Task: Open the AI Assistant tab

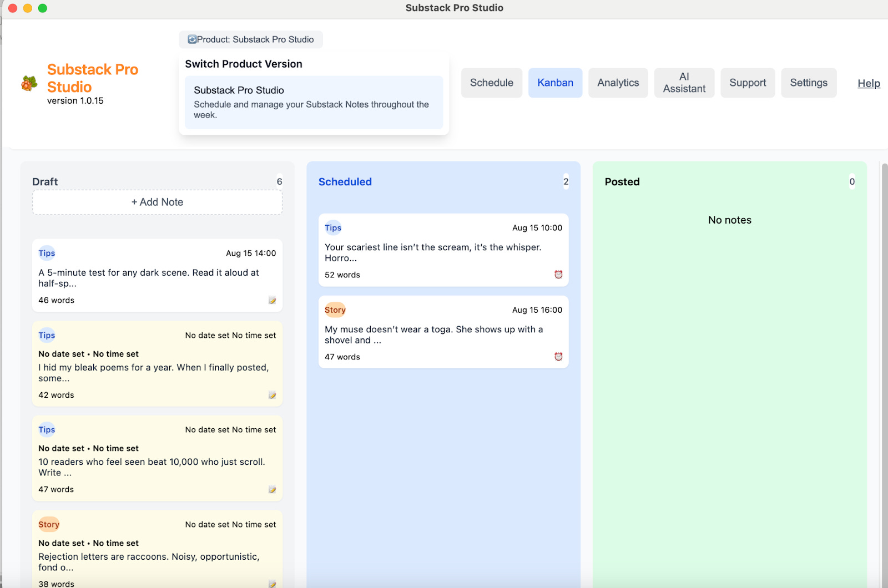Action: click(x=684, y=83)
